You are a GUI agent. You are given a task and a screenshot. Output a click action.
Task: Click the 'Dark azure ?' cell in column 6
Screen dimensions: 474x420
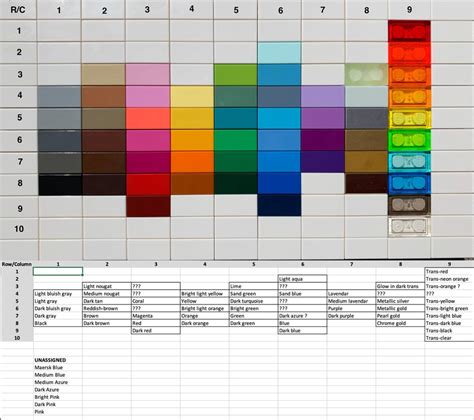(302, 316)
